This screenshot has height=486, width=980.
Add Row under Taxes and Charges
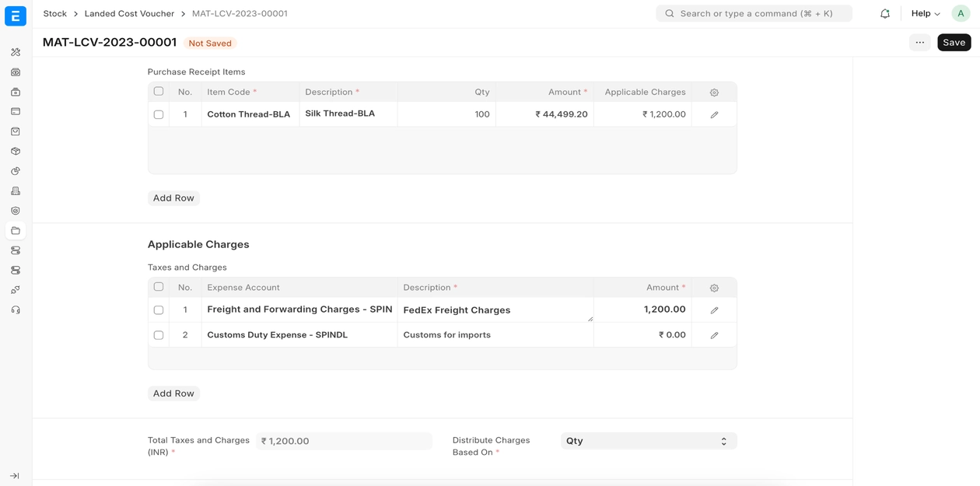pyautogui.click(x=173, y=393)
